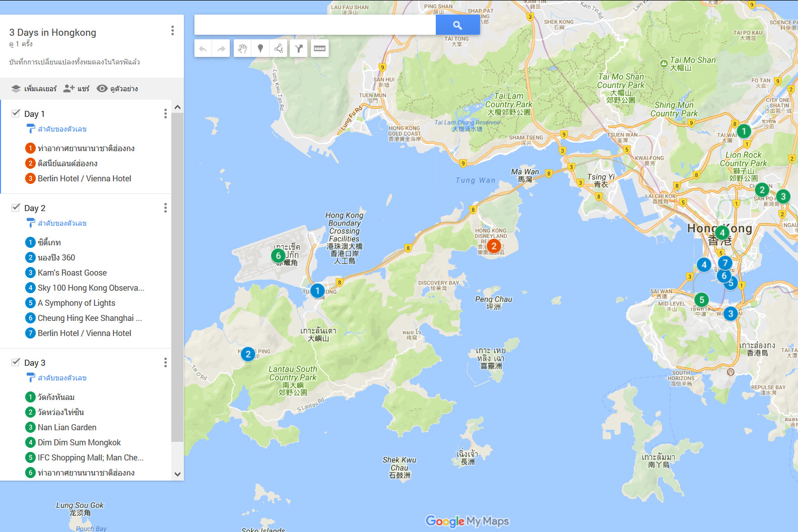The image size is (798, 532).
Task: Open Day 2 layer options menu
Action: click(x=165, y=208)
